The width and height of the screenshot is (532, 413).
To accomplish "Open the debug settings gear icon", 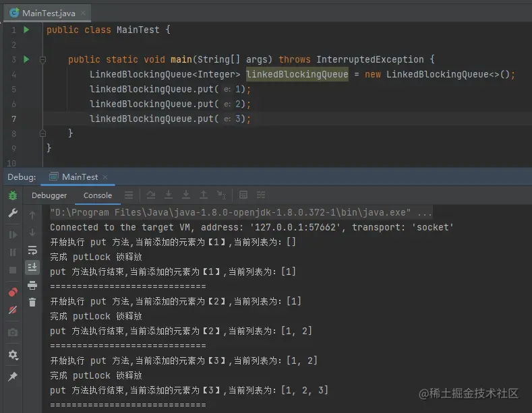I will point(13,354).
